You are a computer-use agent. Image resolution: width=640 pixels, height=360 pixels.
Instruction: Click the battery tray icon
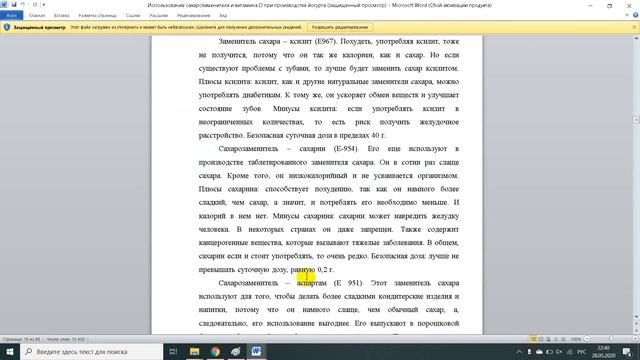pos(549,351)
